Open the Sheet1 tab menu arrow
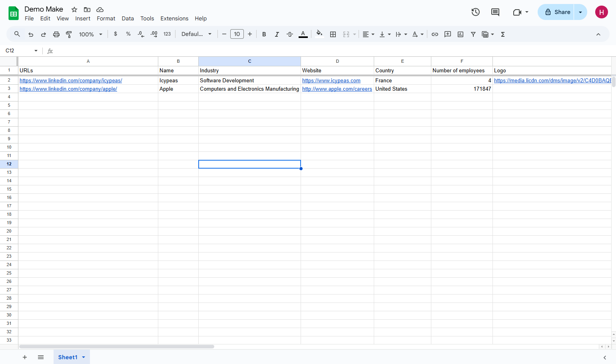Image resolution: width=616 pixels, height=364 pixels. pos(84,357)
